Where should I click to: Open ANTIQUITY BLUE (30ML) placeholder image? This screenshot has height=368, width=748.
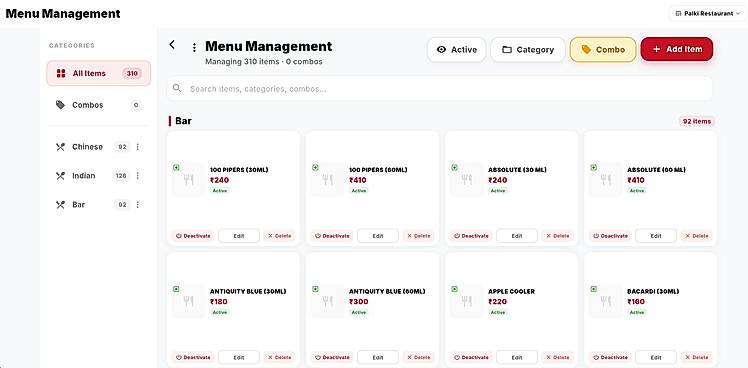pyautogui.click(x=188, y=301)
